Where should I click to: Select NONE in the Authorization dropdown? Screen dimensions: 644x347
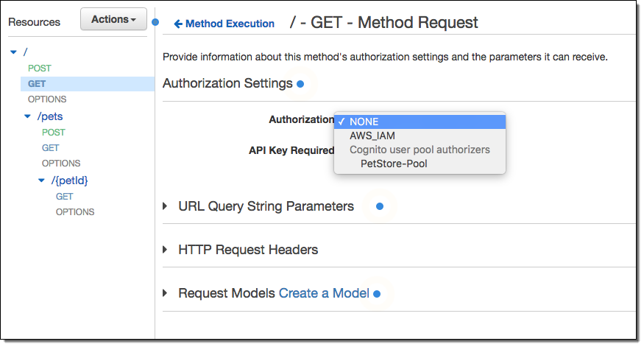(x=364, y=122)
